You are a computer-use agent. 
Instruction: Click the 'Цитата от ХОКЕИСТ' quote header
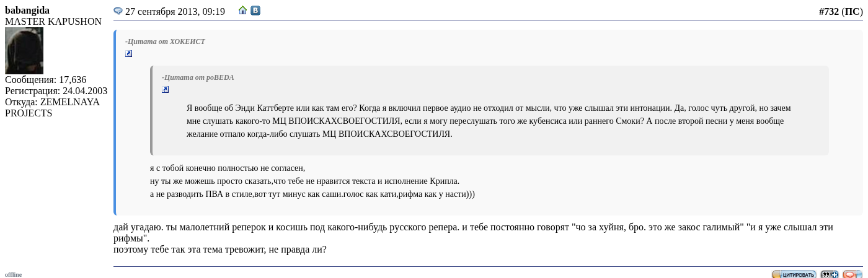pyautogui.click(x=165, y=41)
